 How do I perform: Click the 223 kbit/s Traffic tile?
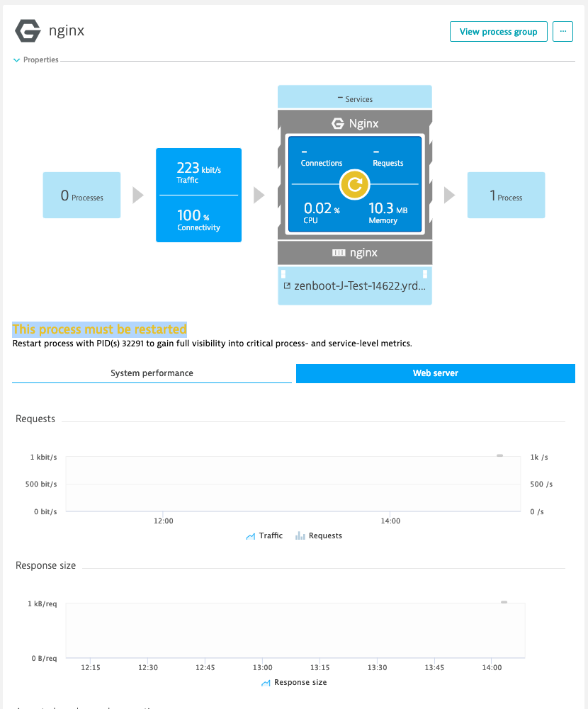click(198, 171)
